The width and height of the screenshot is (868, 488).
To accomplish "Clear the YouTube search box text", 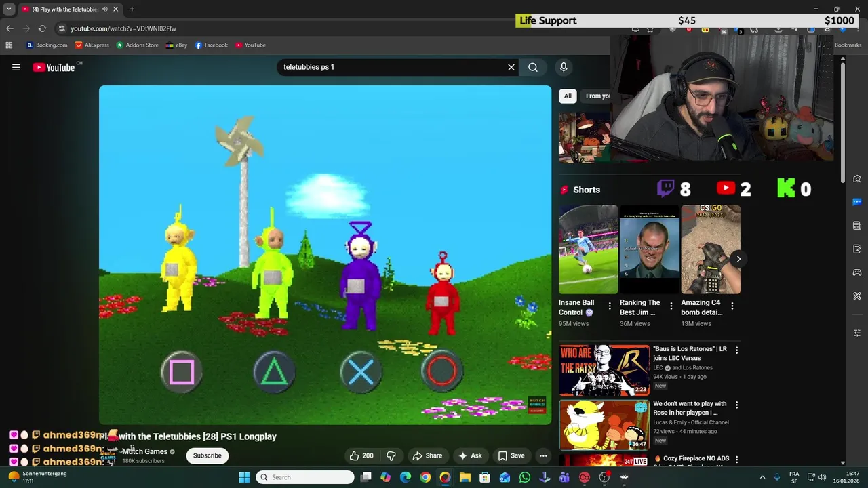I will click(x=511, y=67).
